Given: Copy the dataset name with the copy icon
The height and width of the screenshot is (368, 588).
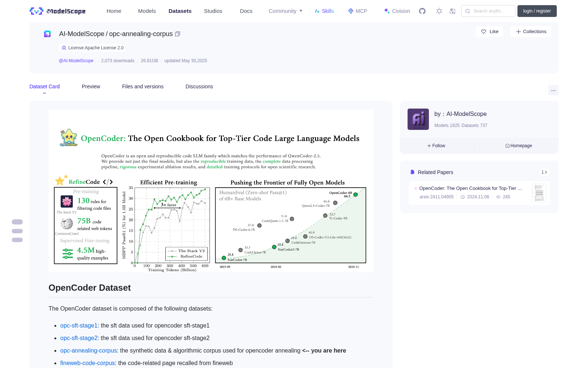Looking at the screenshot, I should (x=178, y=34).
